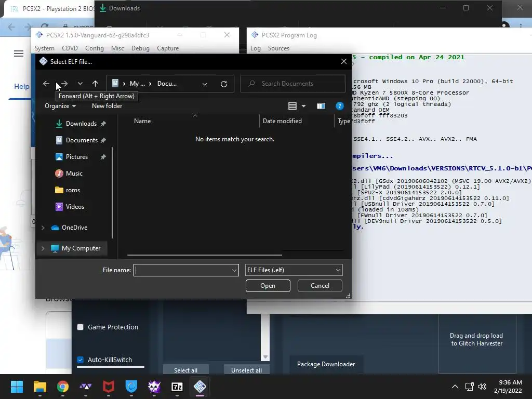Go back in Select ELF file dialog
Image resolution: width=532 pixels, height=399 pixels.
coord(46,84)
